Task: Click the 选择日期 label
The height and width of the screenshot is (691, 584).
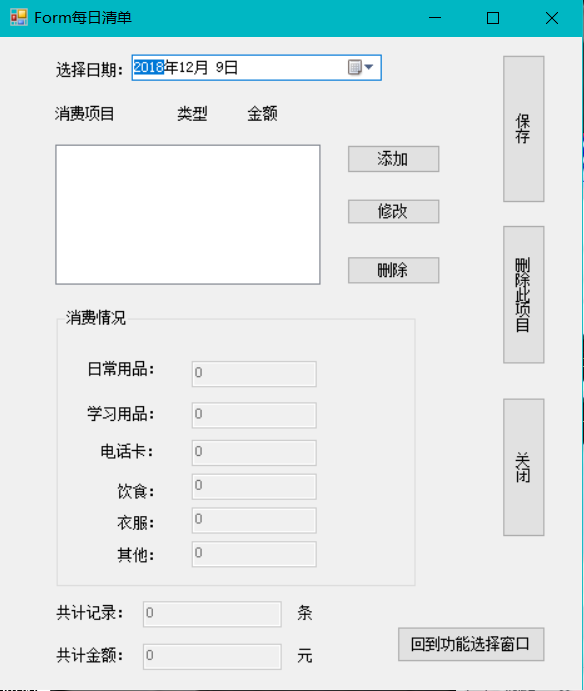Action: coord(89,69)
